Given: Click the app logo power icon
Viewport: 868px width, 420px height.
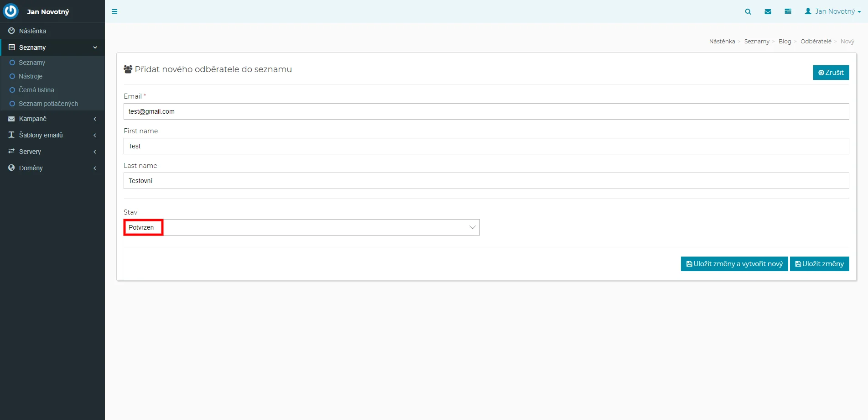Looking at the screenshot, I should pyautogui.click(x=11, y=11).
